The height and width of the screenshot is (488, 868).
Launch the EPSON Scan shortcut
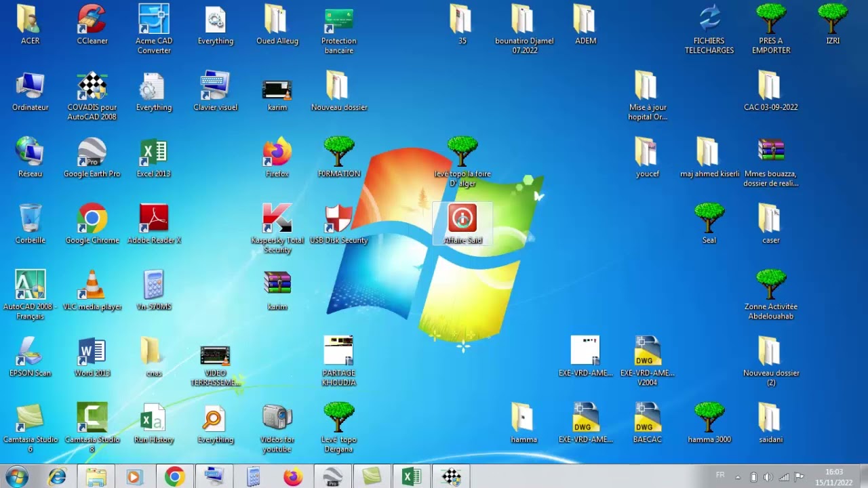tap(31, 357)
